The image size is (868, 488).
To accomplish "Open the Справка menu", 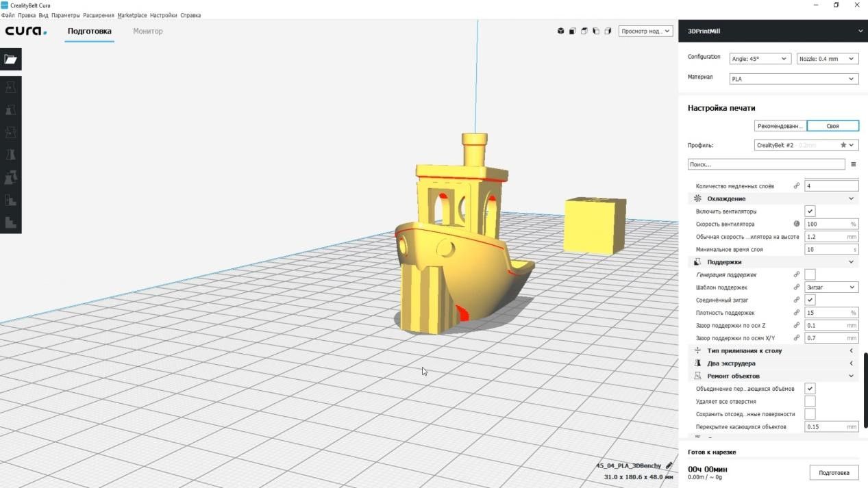I will coord(190,15).
